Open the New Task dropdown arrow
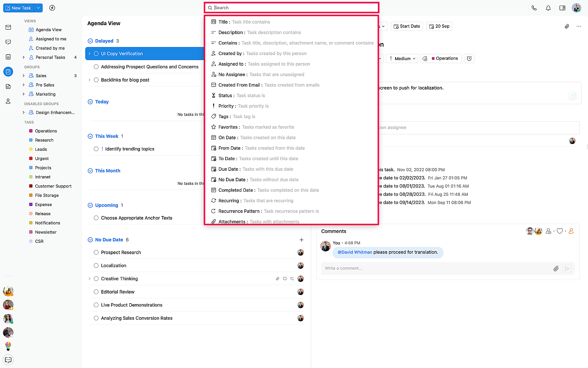The height and width of the screenshot is (368, 588). (x=38, y=8)
